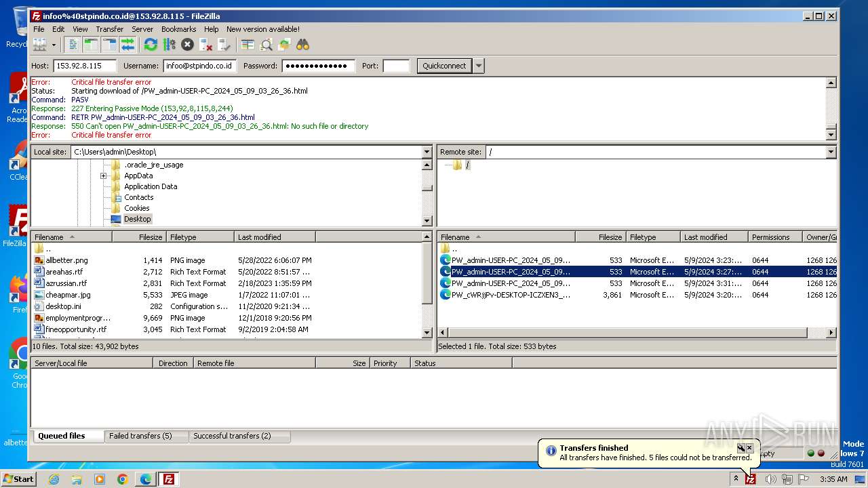Screen dimensions: 868x488
Task: Select Cookies folder in local tree
Action: (x=136, y=208)
